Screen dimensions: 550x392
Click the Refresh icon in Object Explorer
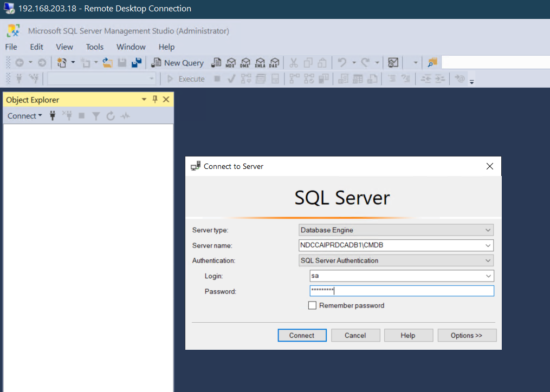111,116
